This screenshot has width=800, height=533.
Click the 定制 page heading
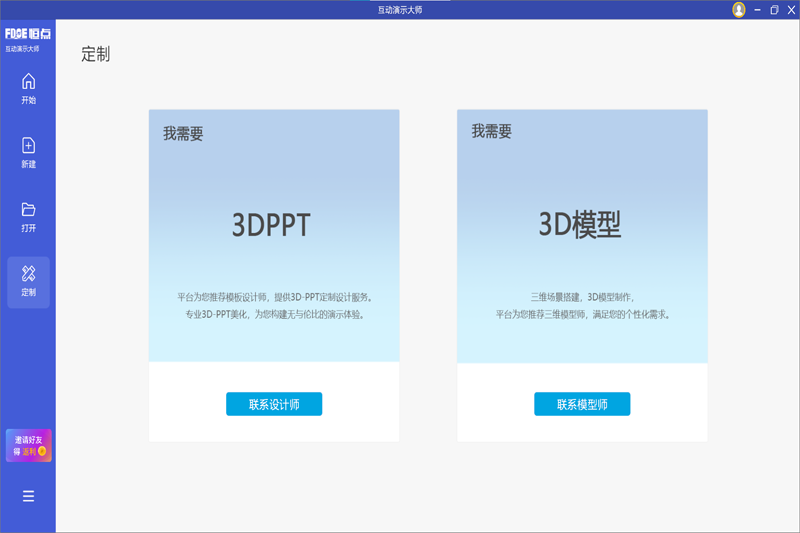(x=96, y=55)
